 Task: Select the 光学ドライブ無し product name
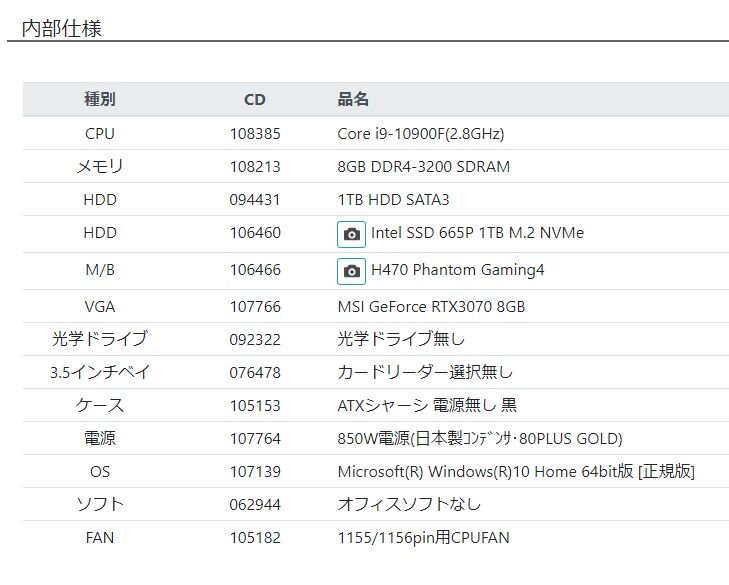pyautogui.click(x=401, y=339)
